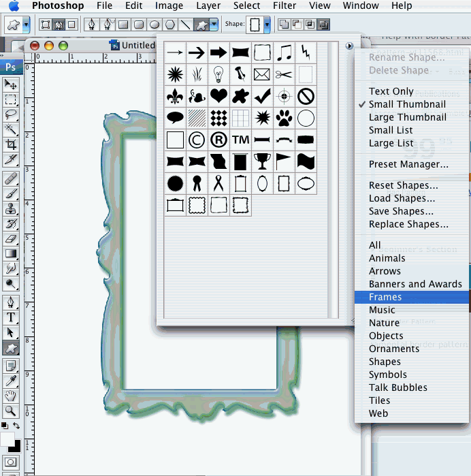Click the foreground color swatch
This screenshot has height=476, width=471.
tap(7, 438)
